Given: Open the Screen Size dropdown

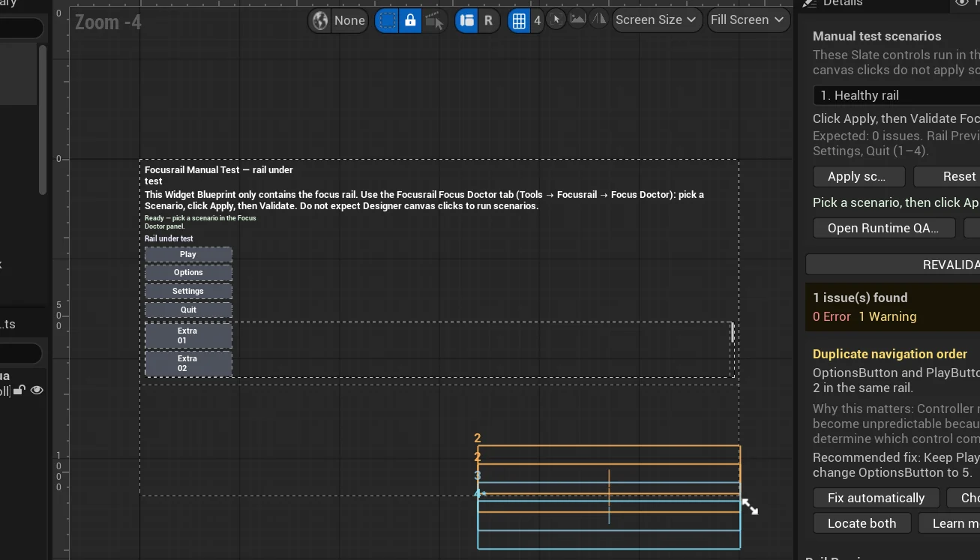Looking at the screenshot, I should [656, 19].
